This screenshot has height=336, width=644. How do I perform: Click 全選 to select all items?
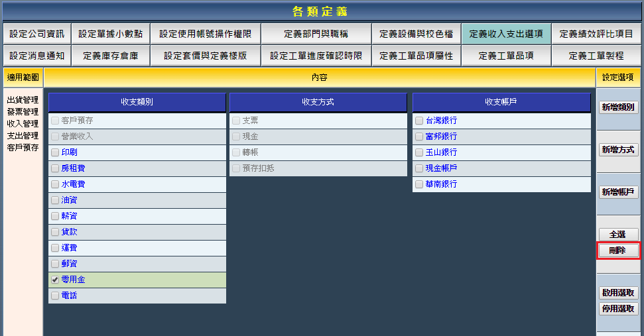coord(618,235)
